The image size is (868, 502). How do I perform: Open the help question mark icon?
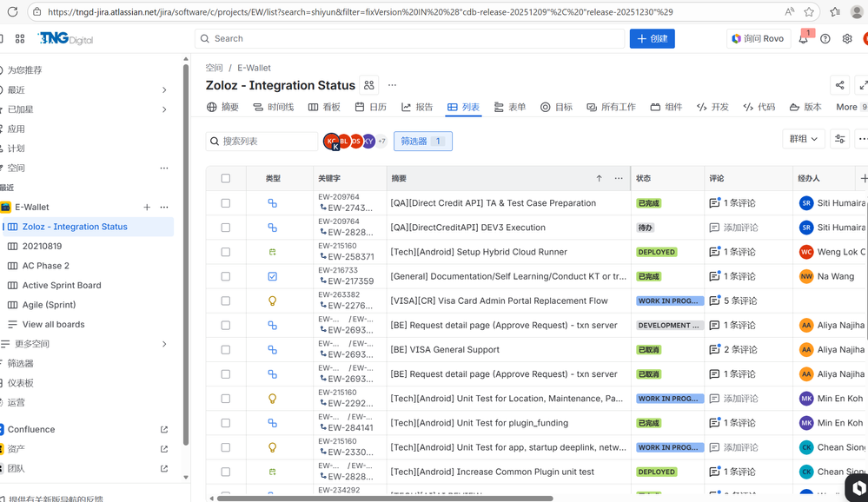825,39
